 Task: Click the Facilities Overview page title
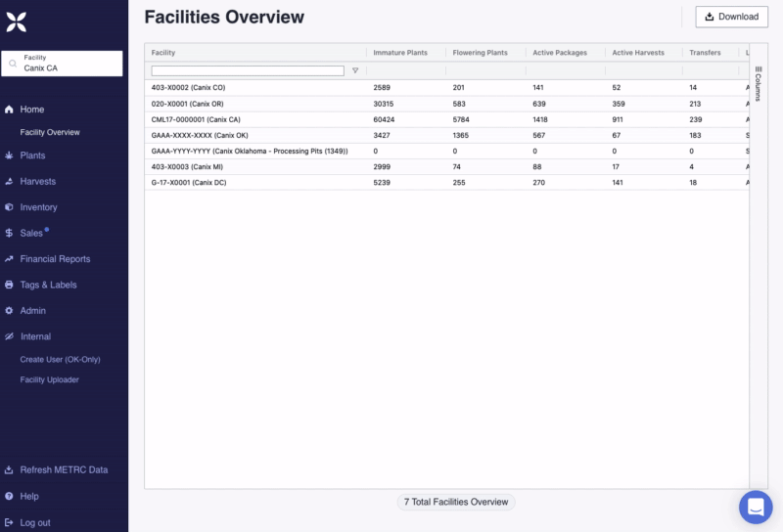(224, 17)
